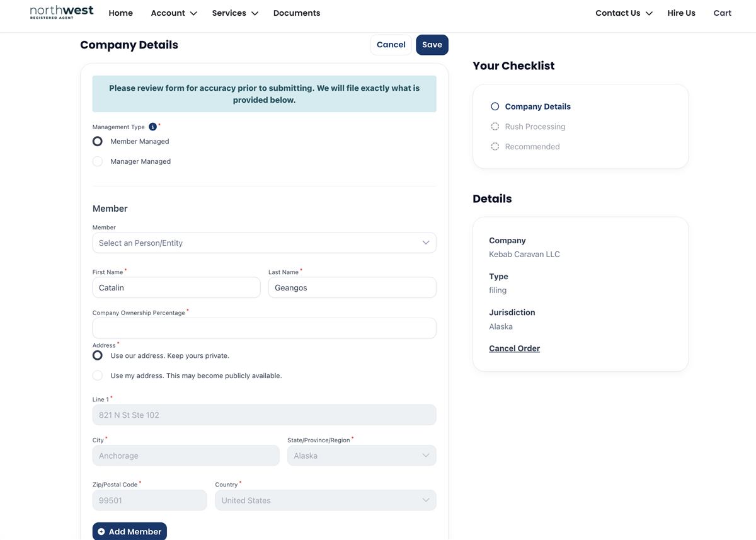
Task: Open the Cart
Action: point(722,13)
